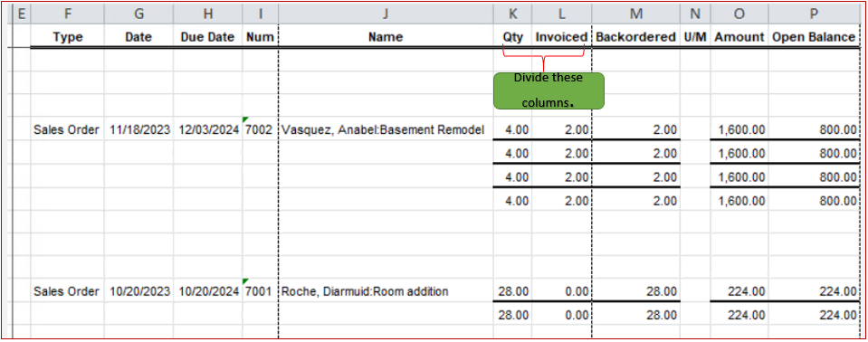Select Sales Order cell dated 11/18/2023

68,129
